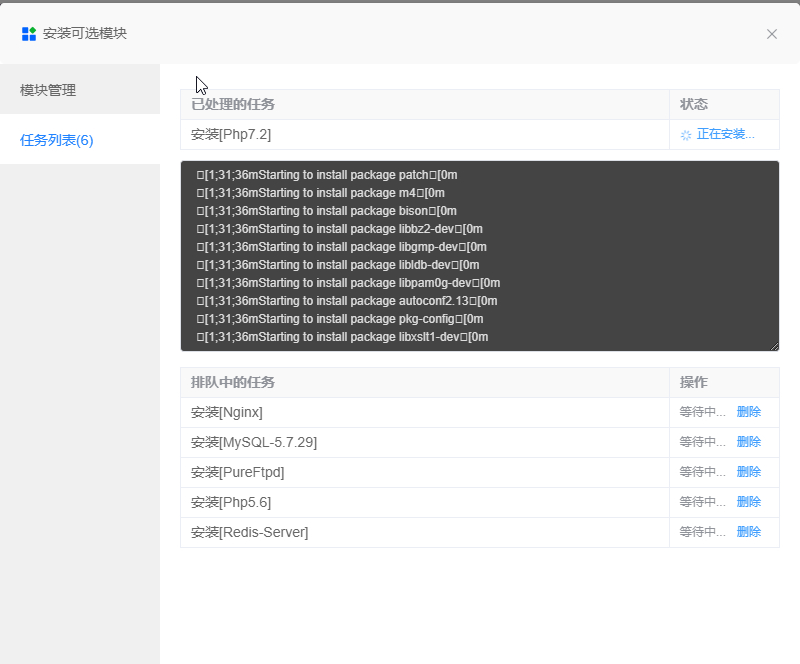Open the 模块管理 tab

[x=80, y=90]
